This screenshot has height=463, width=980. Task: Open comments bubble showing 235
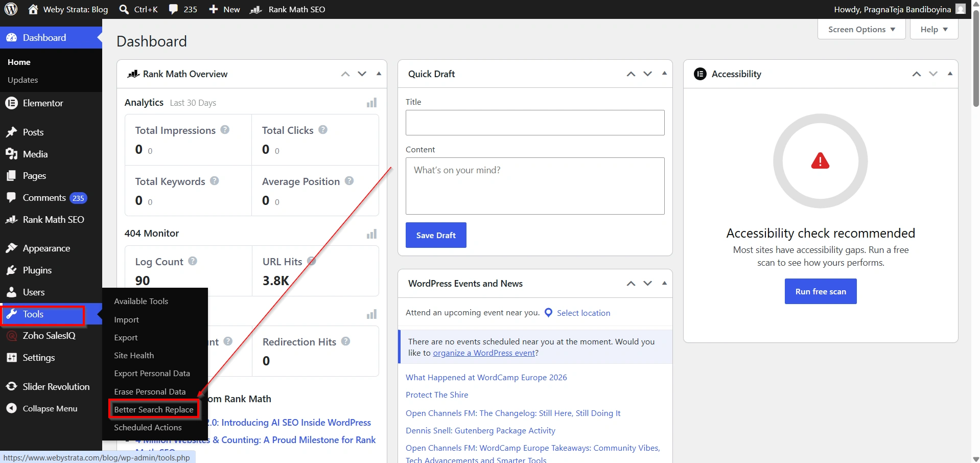183,9
